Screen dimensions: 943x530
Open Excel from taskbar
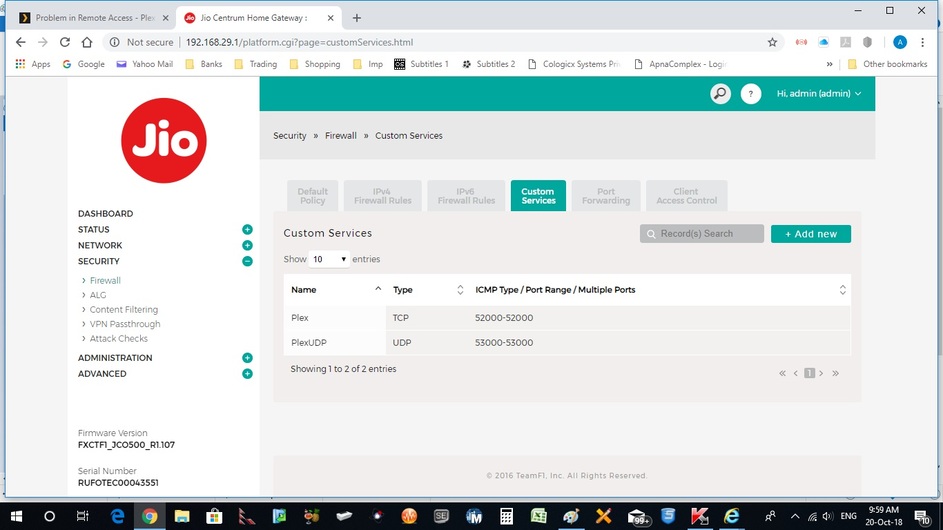point(539,516)
